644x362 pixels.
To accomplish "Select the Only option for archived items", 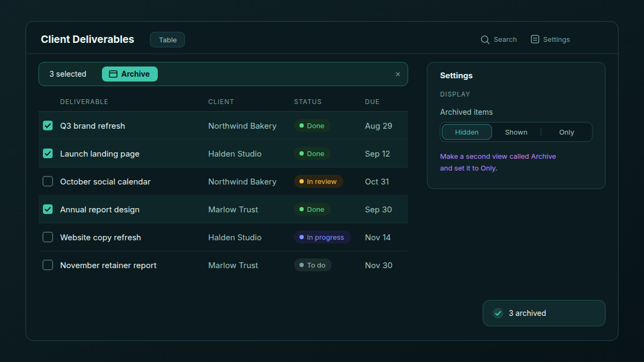I will 567,132.
